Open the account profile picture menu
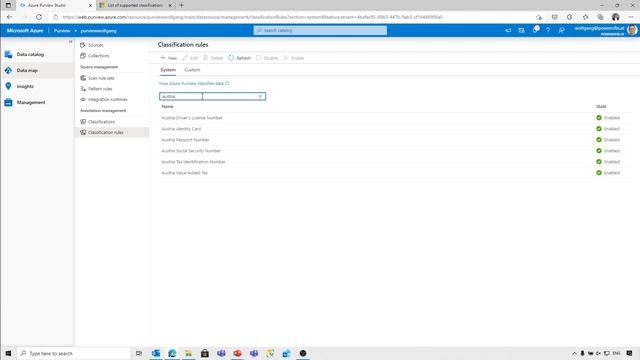The width and height of the screenshot is (640, 360). 632,30
